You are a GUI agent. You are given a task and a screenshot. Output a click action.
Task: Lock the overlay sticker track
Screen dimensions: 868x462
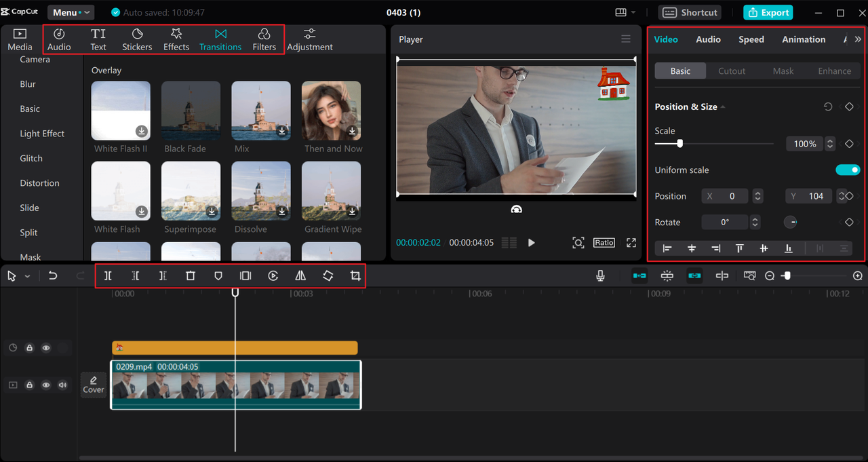point(30,348)
